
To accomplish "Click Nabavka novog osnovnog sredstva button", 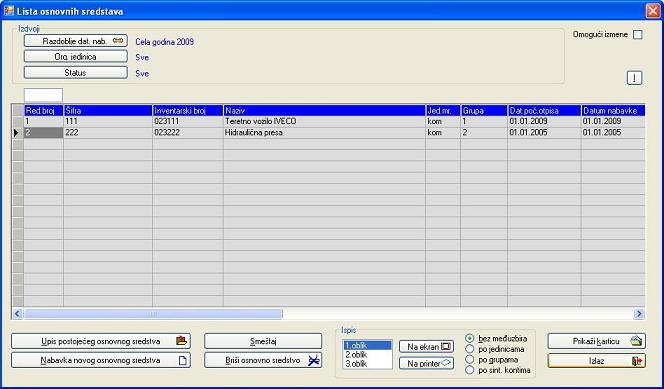I will (101, 361).
